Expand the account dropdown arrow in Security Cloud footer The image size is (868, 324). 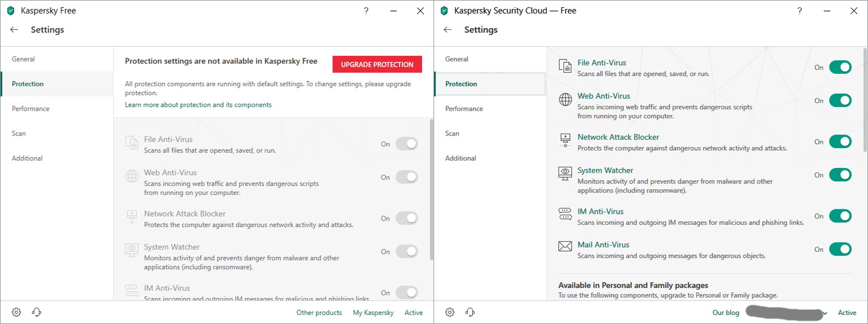pyautogui.click(x=825, y=314)
